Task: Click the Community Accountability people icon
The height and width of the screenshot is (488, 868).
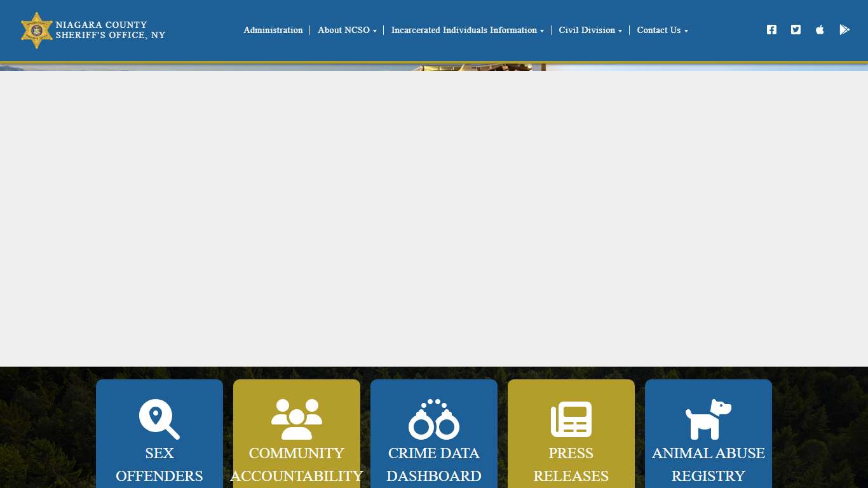Action: [x=296, y=419]
